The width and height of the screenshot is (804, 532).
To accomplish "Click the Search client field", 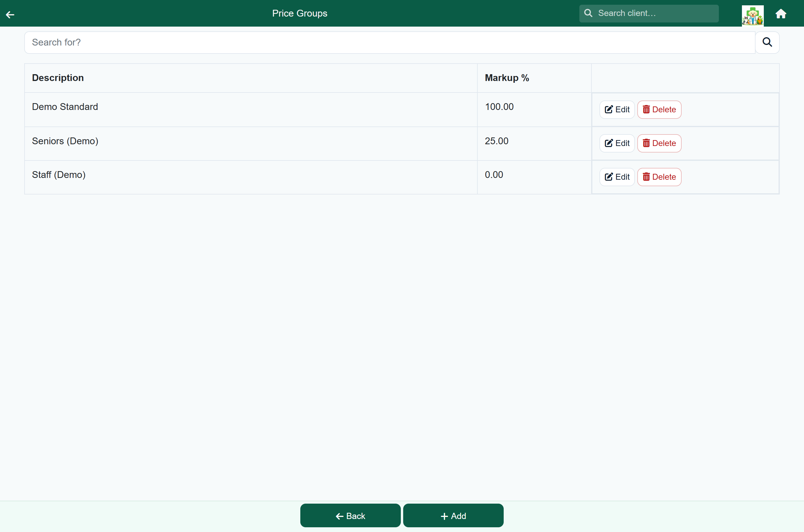I will (x=649, y=13).
